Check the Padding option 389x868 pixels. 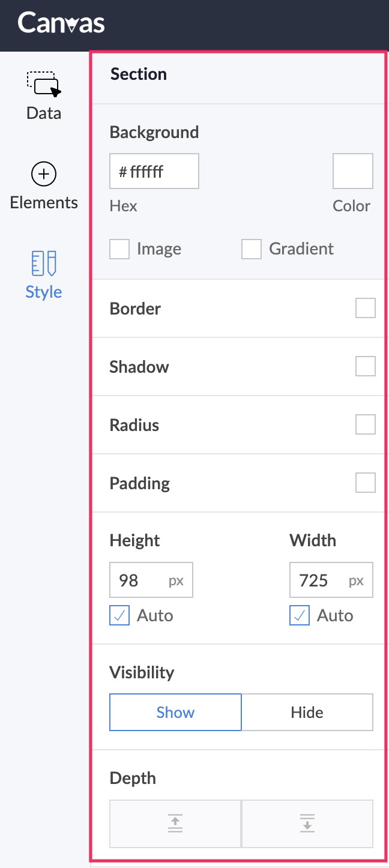366,483
